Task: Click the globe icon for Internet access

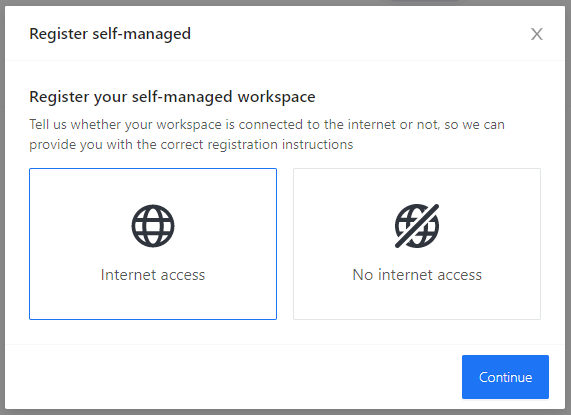Action: tap(153, 226)
